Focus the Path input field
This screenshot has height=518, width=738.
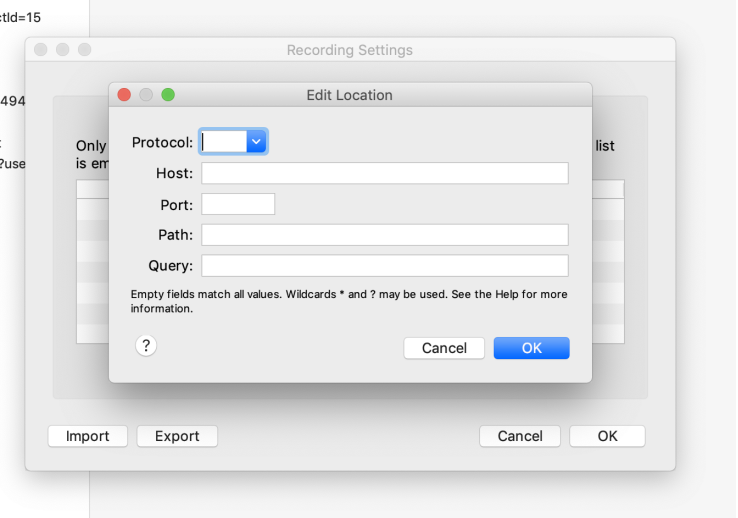385,235
